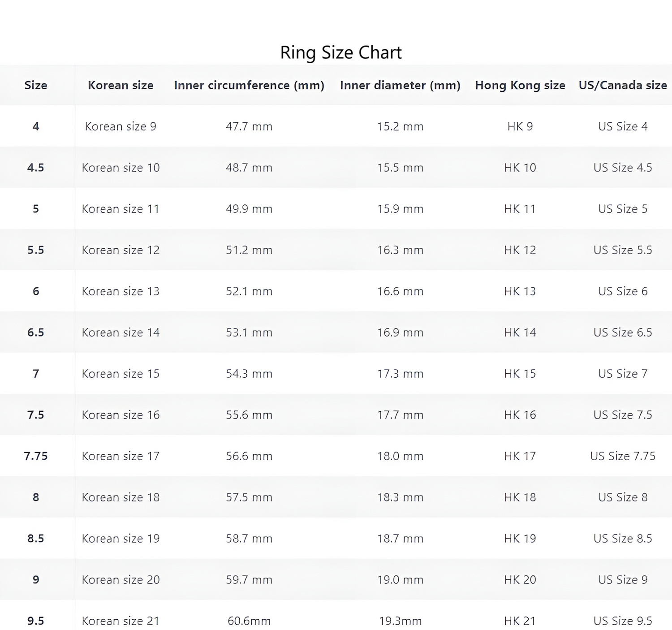Select the 48.7 mm circumference cell
Image resolution: width=672 pixels, height=630 pixels.
(x=249, y=168)
